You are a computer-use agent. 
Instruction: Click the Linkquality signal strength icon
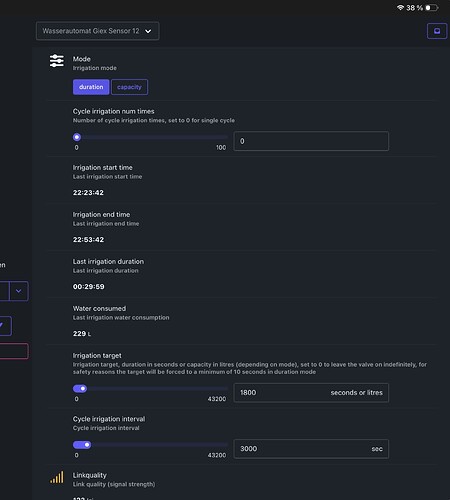tap(57, 477)
